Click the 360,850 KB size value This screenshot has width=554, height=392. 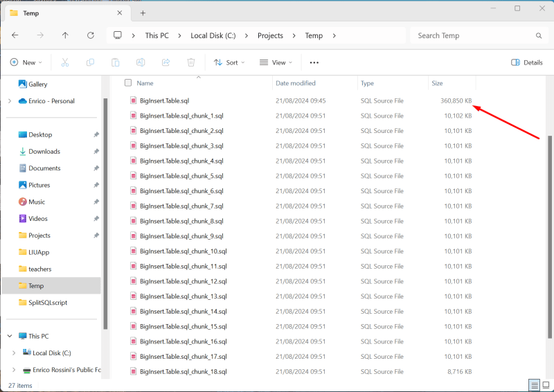(456, 100)
